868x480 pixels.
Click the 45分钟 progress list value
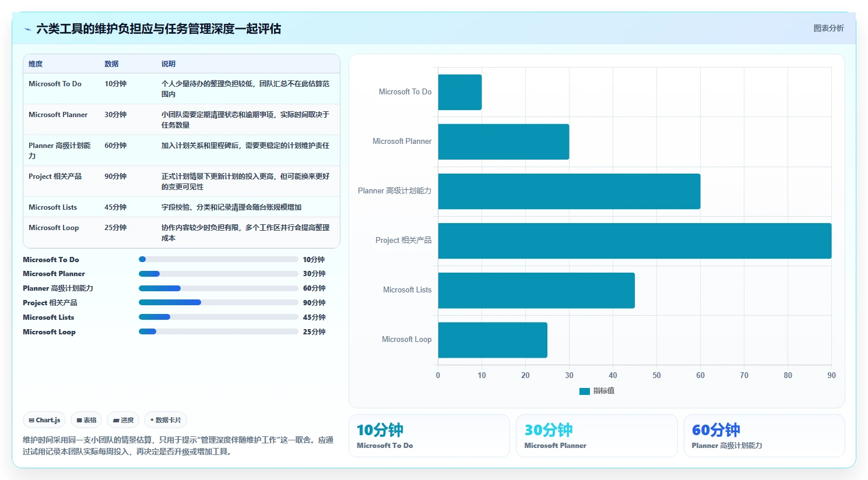coord(314,317)
